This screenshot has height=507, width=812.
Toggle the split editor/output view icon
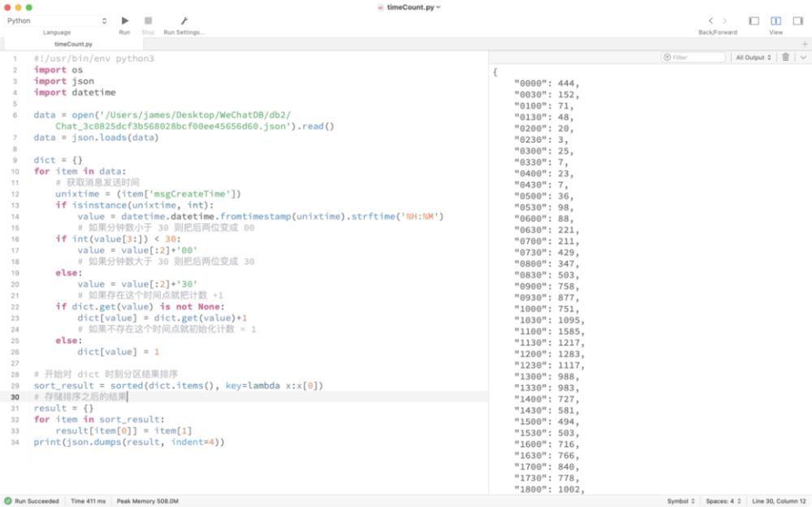(775, 21)
